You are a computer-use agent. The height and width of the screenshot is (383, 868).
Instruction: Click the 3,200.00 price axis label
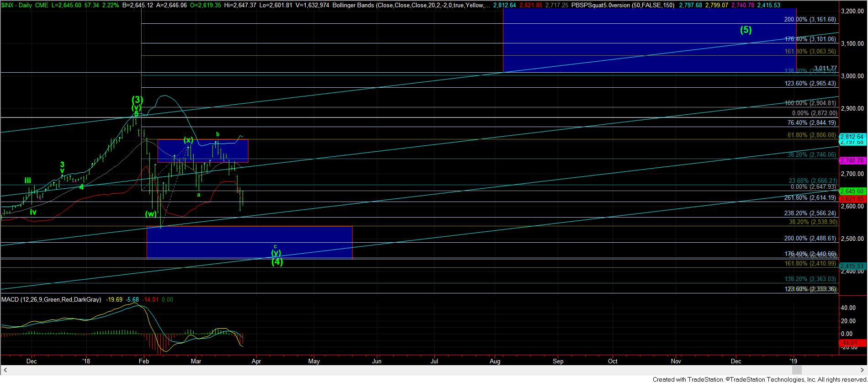click(x=852, y=11)
